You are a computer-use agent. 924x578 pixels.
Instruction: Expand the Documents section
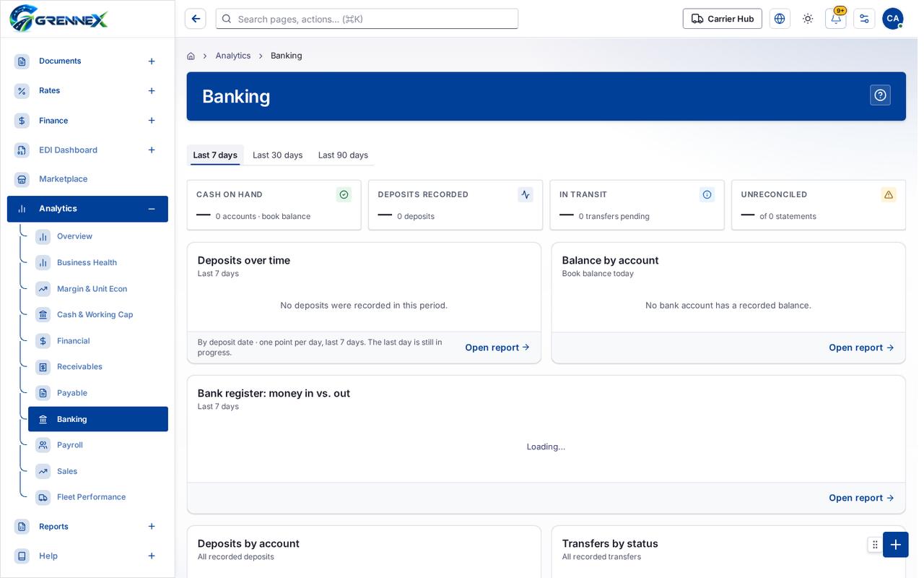(152, 61)
